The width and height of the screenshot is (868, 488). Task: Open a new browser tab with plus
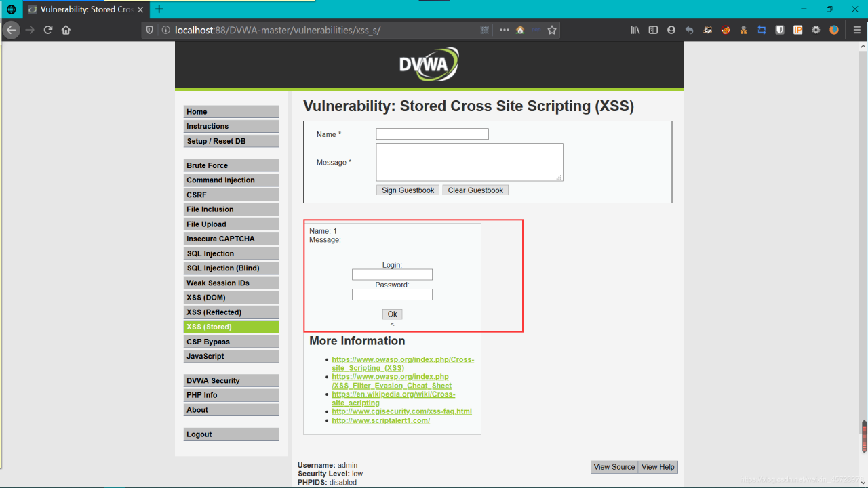(x=159, y=9)
